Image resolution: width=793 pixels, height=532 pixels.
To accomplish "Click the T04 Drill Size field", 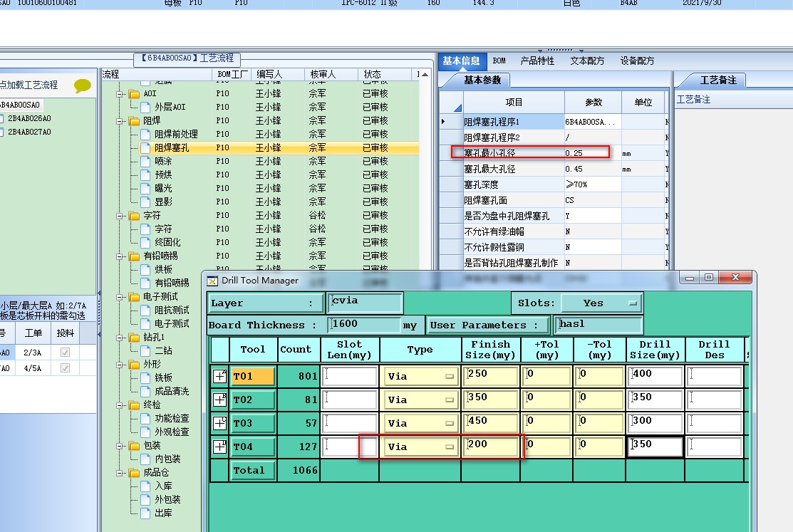I will (x=655, y=447).
